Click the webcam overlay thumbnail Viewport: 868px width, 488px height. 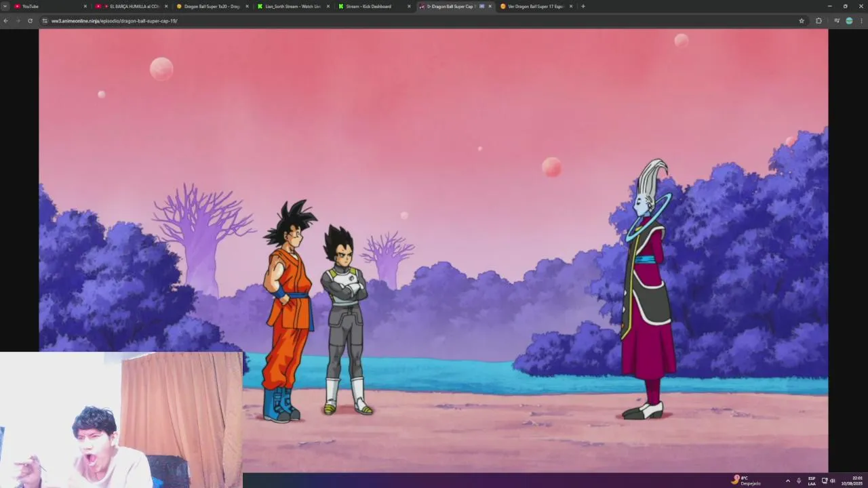tap(121, 420)
